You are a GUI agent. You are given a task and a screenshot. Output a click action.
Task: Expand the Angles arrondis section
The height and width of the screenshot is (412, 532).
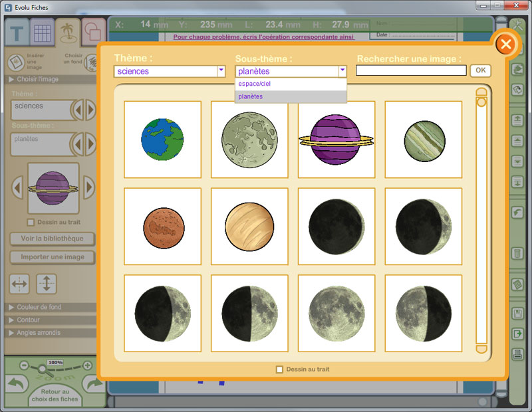[39, 332]
